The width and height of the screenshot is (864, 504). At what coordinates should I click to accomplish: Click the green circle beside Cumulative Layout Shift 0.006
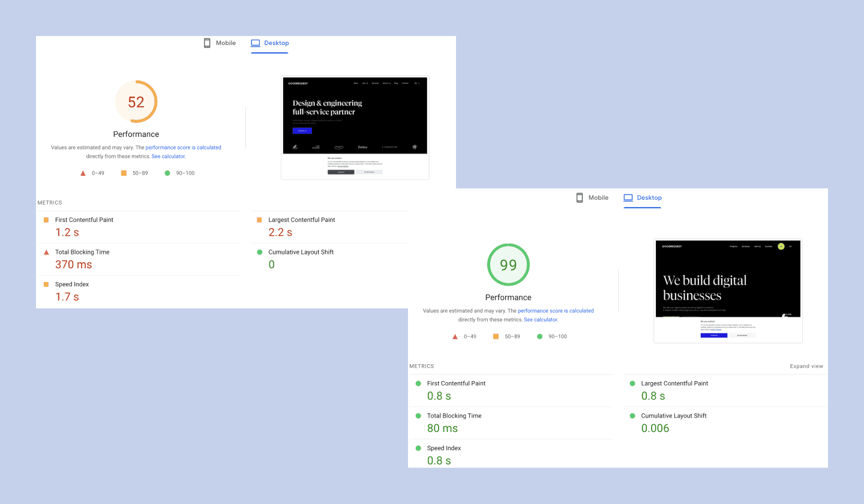[632, 416]
